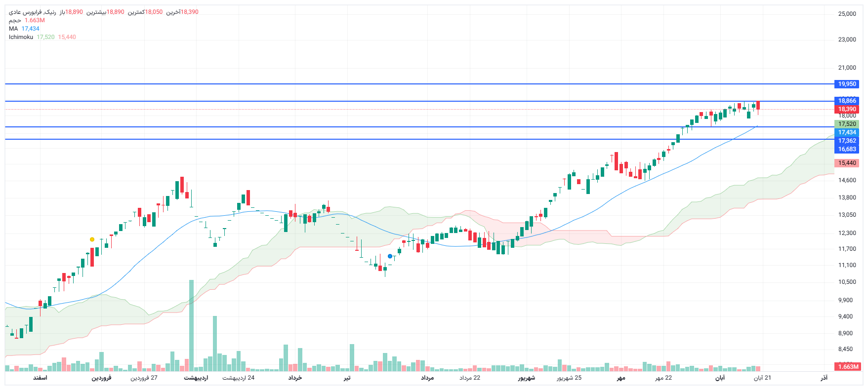Click the 21 آبان date on the time axis

762,378
